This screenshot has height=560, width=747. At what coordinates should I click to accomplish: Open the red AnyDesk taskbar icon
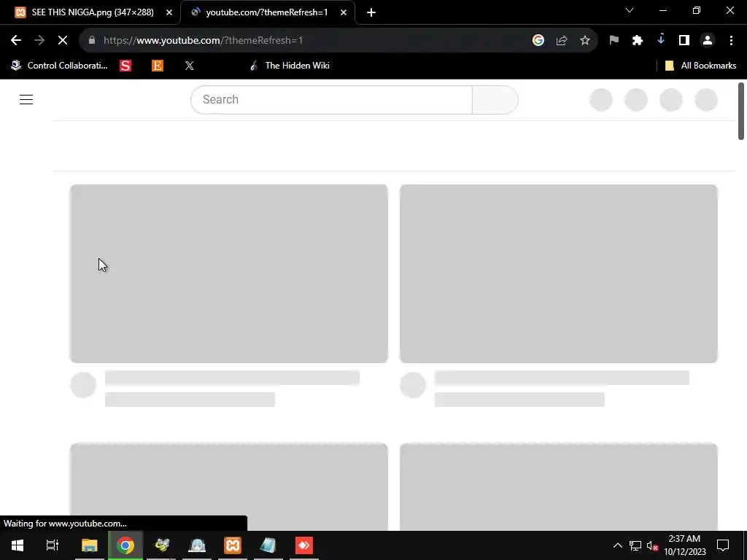pyautogui.click(x=304, y=545)
